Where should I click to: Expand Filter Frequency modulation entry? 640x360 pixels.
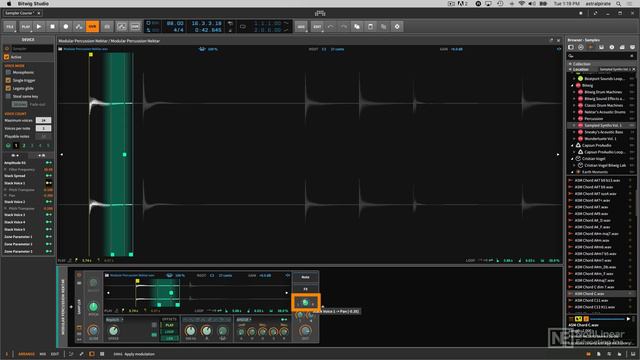[x=6, y=169]
